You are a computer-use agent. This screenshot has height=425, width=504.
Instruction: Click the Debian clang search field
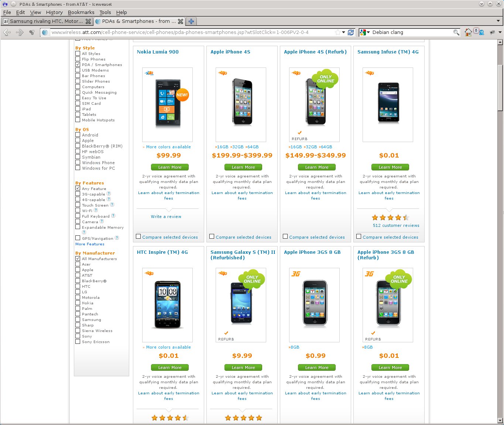[x=412, y=32]
